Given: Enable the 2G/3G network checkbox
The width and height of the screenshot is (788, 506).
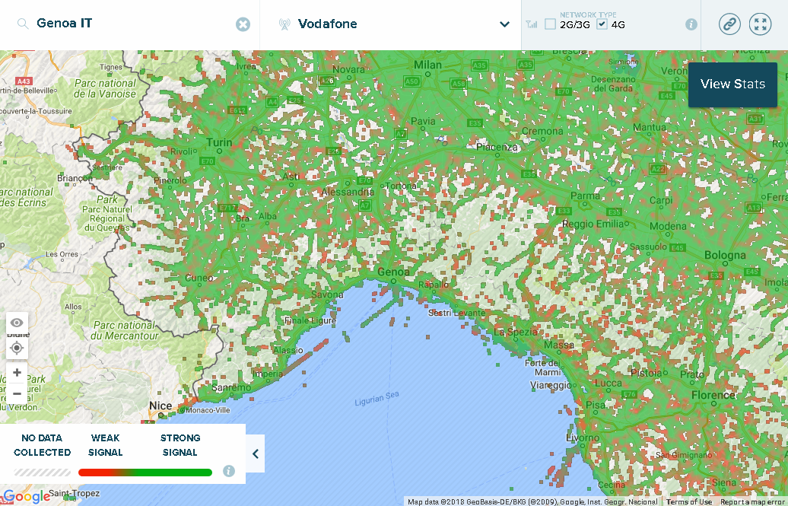Looking at the screenshot, I should point(550,24).
